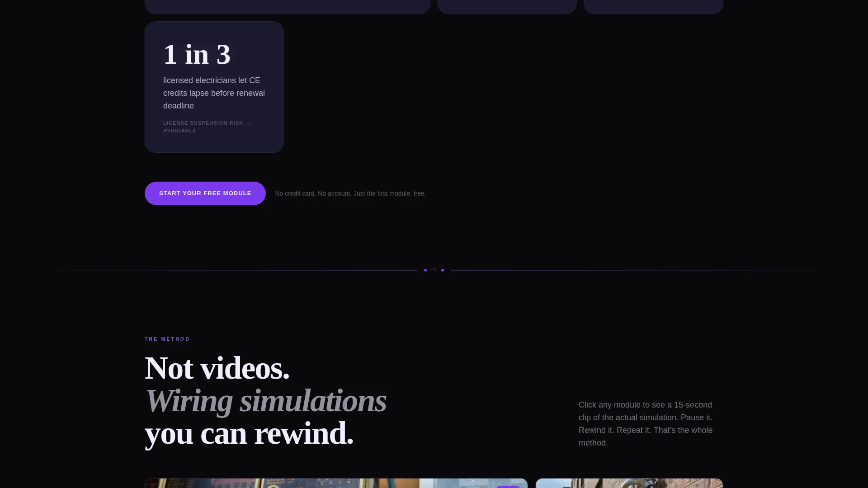Click the top right stat card
Screen dimensions: 868x488
[x=654, y=6]
